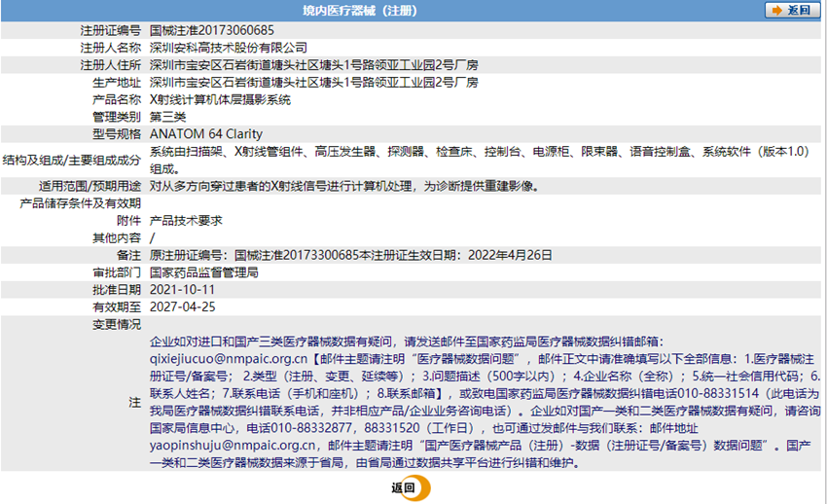Click the email qixiejiucuo@nmpaic.org.cn
The image size is (827, 504).
click(x=229, y=359)
